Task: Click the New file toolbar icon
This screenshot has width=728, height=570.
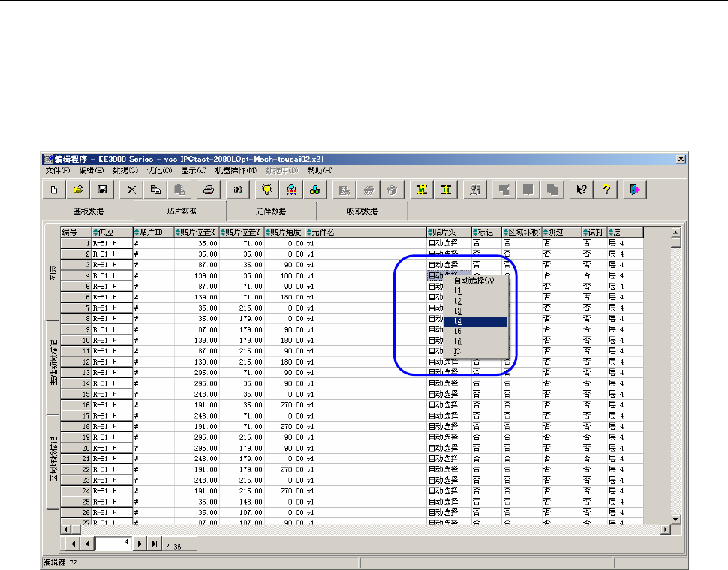Action: (54, 190)
